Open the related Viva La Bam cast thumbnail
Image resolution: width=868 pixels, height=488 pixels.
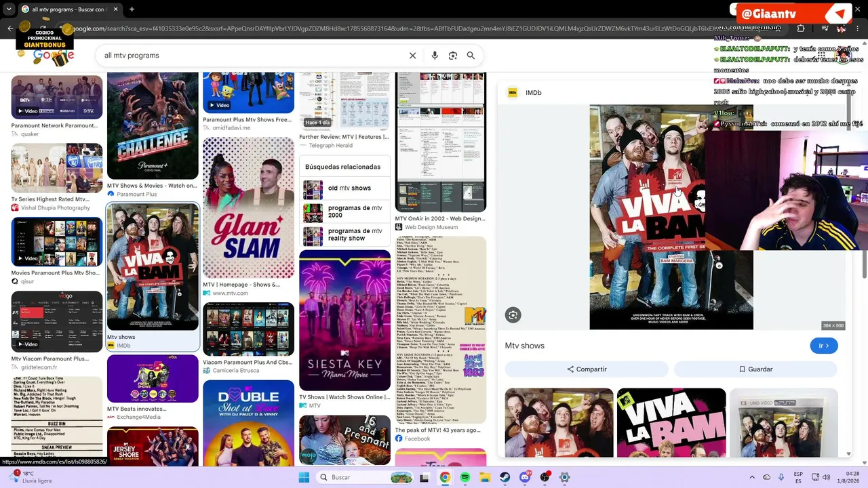coord(559,422)
